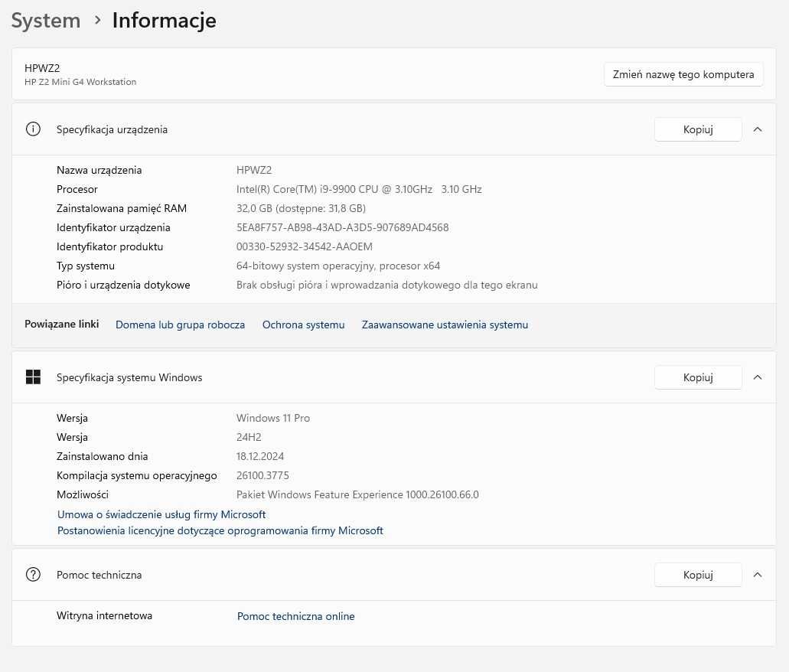789x672 pixels.
Task: Click HP Z2 Mini G4 Workstation text
Action: (80, 82)
